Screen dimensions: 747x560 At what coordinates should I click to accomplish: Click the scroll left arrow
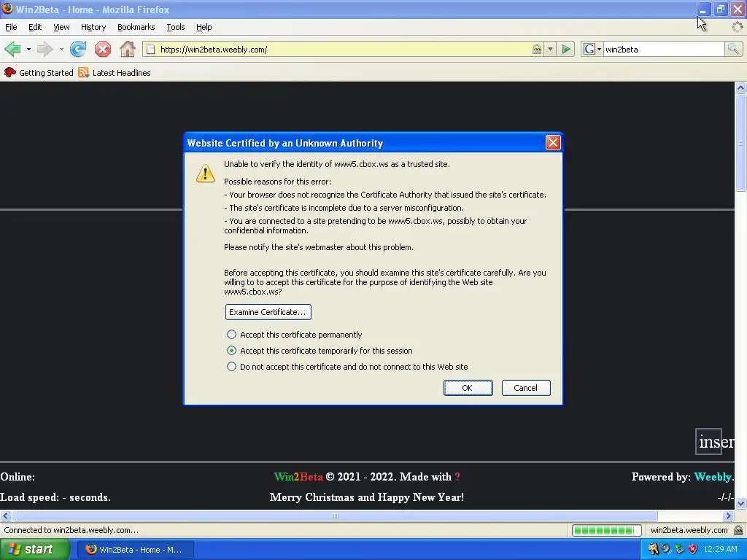(5, 516)
